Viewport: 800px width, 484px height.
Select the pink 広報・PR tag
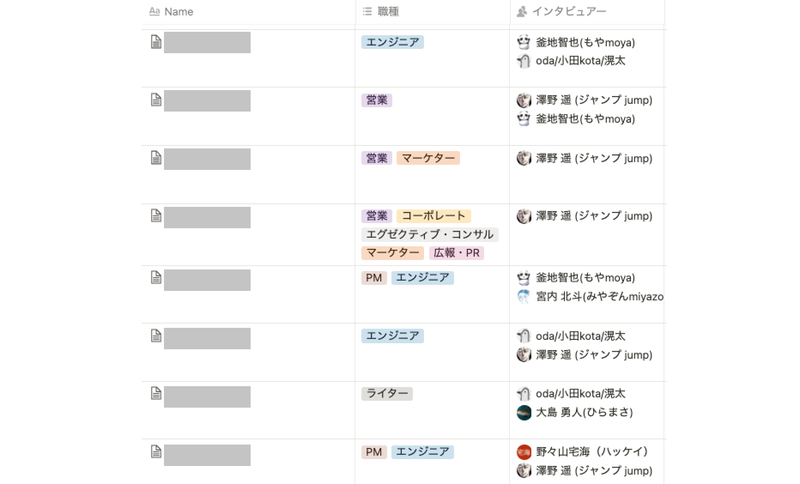456,253
